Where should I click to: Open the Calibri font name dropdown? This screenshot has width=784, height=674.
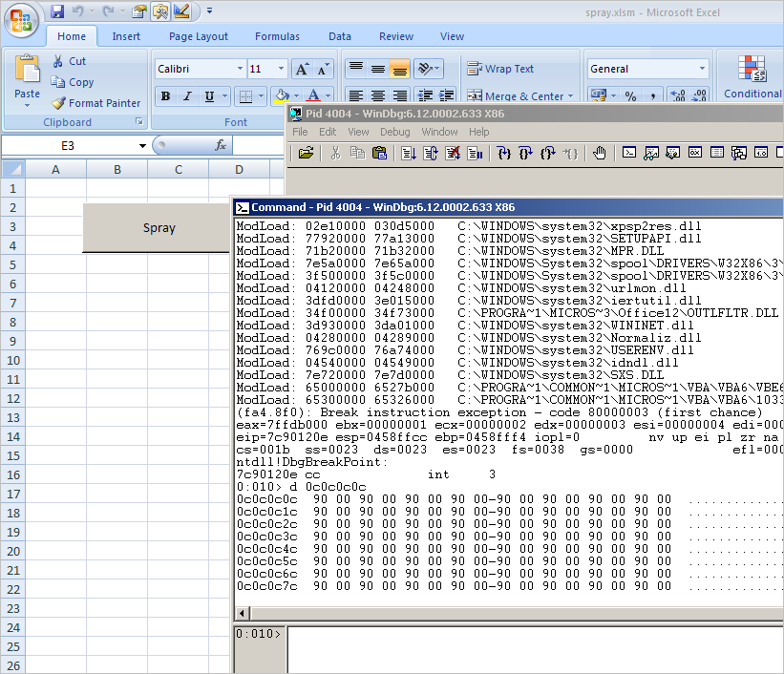click(239, 69)
